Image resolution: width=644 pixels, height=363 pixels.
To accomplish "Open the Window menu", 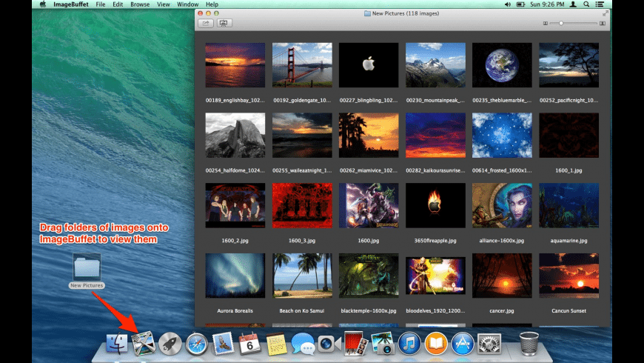I will (188, 4).
